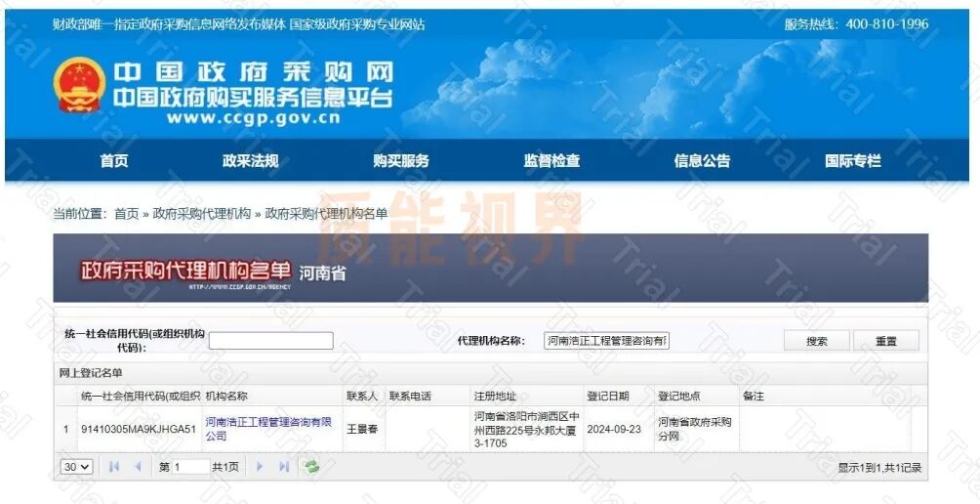Open the 首页 navigation menu item
This screenshot has height=504, width=980.
pos(113,161)
